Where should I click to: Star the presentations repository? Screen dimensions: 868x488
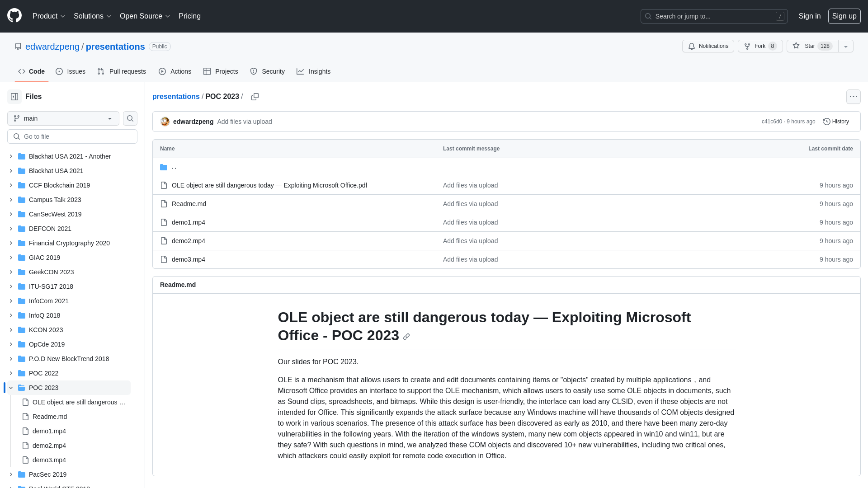click(812, 46)
